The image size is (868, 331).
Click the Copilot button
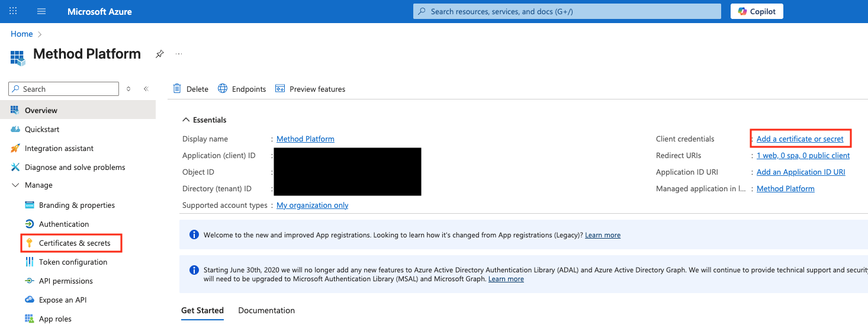coord(757,11)
